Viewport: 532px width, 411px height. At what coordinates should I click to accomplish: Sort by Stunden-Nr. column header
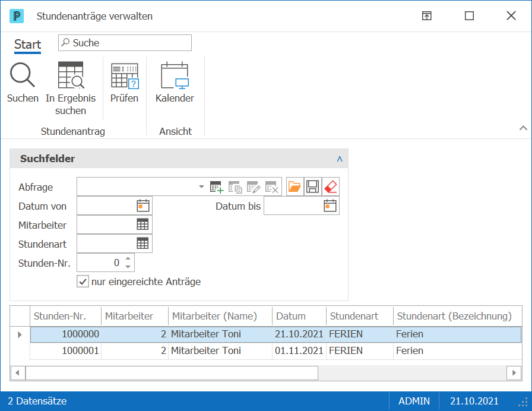tap(66, 316)
